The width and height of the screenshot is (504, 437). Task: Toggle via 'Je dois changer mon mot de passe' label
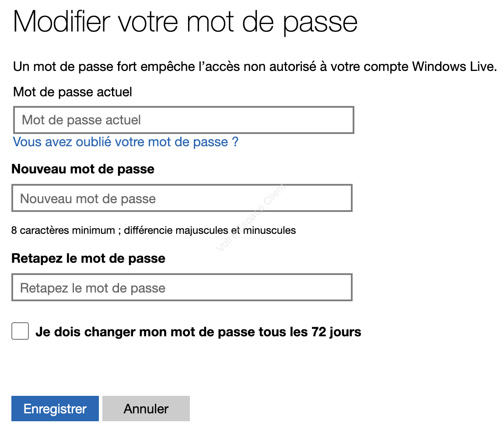(198, 332)
